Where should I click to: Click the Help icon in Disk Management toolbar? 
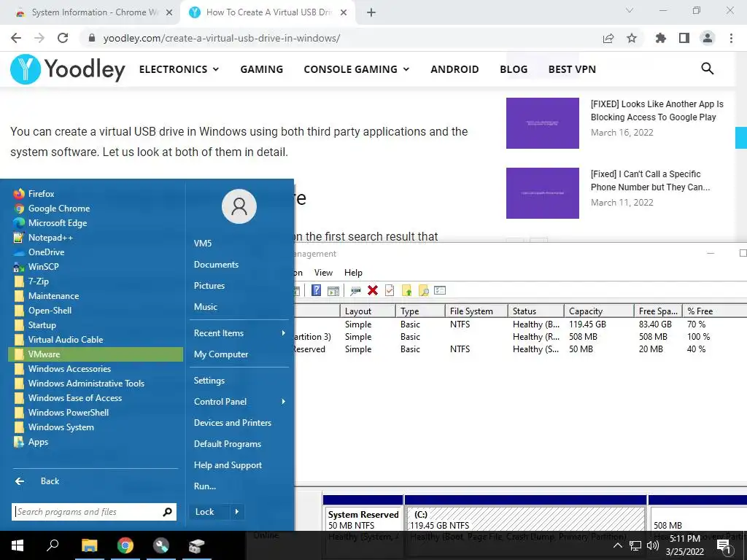[x=316, y=290]
